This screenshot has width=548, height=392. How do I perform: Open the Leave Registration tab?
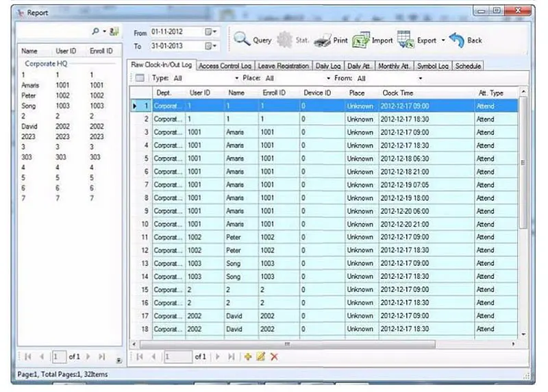283,66
